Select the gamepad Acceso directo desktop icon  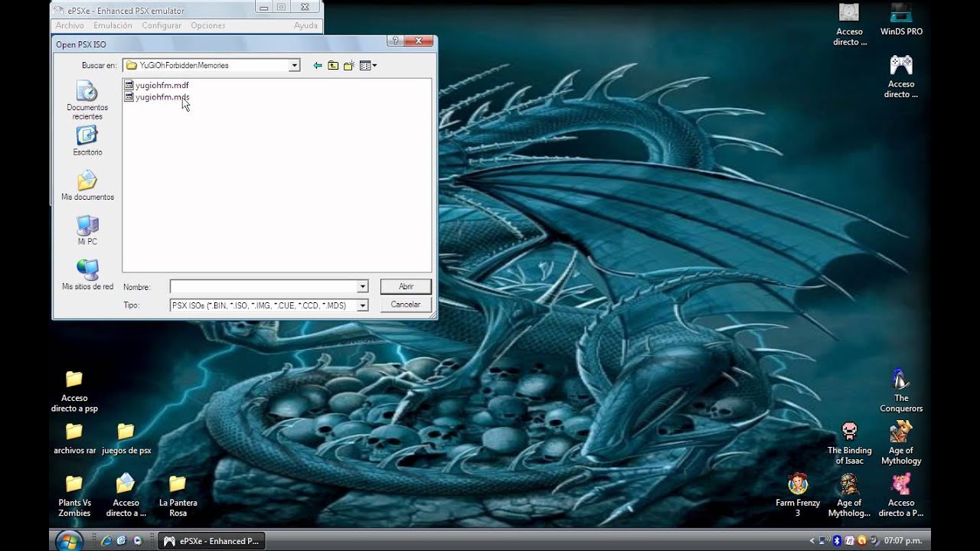coord(901,77)
